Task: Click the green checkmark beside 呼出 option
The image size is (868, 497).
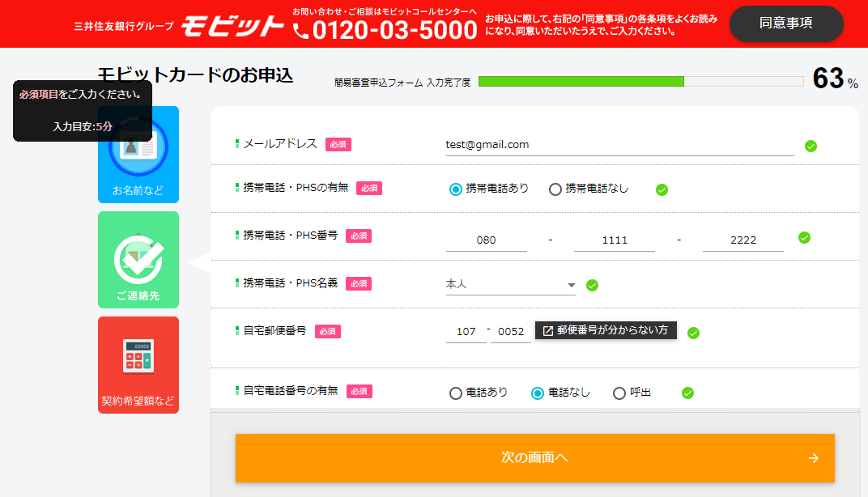Action: [687, 393]
